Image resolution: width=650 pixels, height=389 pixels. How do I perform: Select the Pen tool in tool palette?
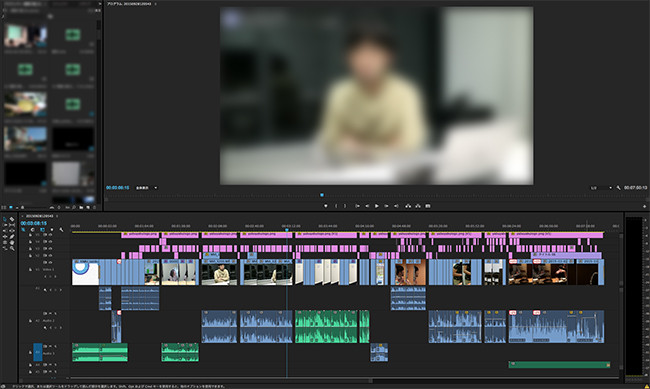(12, 237)
